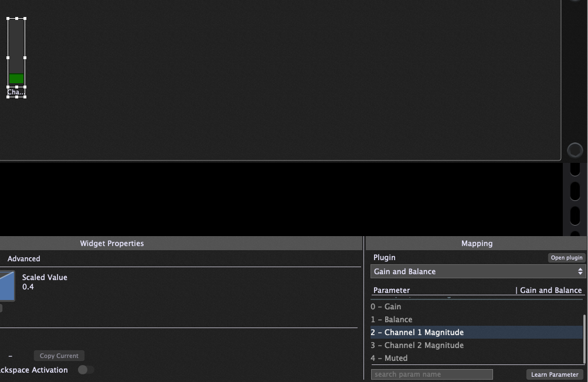Click the plugin dropdown stepper arrows
Image resolution: width=588 pixels, height=382 pixels.
point(580,271)
